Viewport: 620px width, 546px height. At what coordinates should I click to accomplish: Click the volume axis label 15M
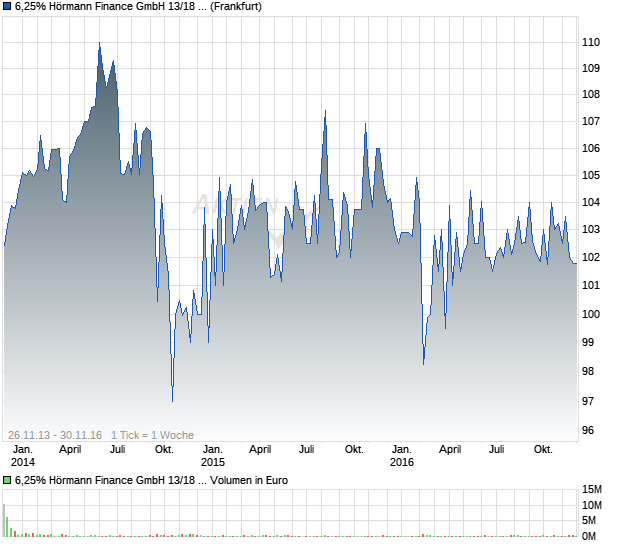592,489
